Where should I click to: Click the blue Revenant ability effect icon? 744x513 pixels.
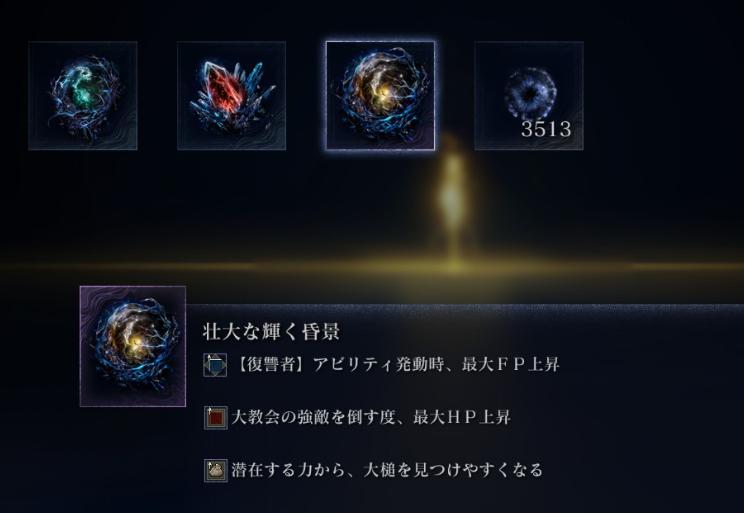tap(215, 365)
